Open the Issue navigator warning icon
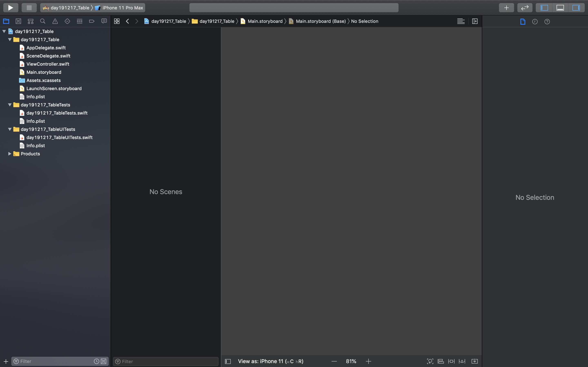 [x=55, y=21]
